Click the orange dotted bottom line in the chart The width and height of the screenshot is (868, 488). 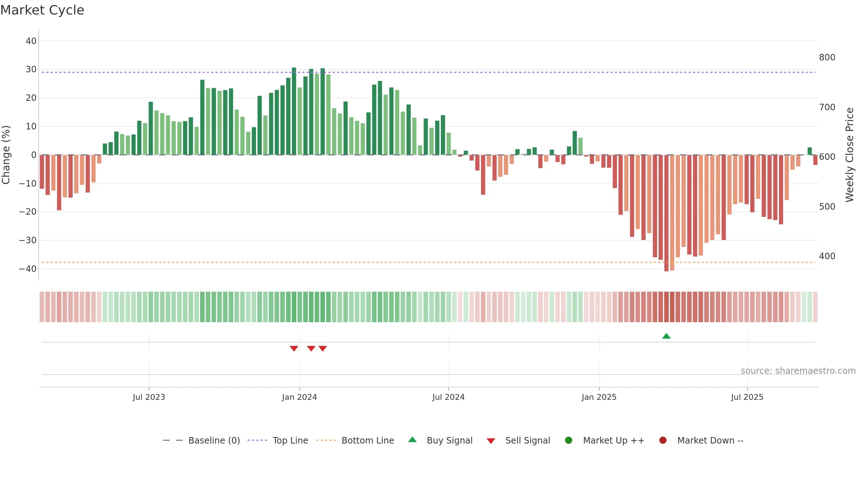429,262
